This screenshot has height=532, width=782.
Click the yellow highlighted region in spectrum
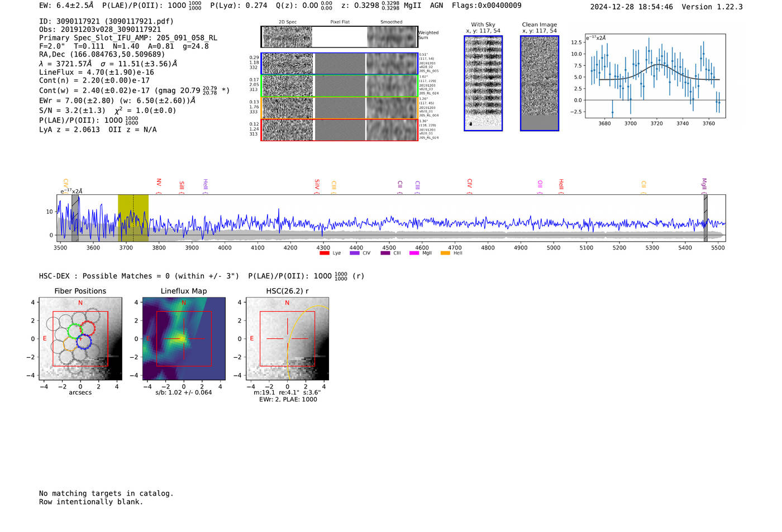click(133, 218)
